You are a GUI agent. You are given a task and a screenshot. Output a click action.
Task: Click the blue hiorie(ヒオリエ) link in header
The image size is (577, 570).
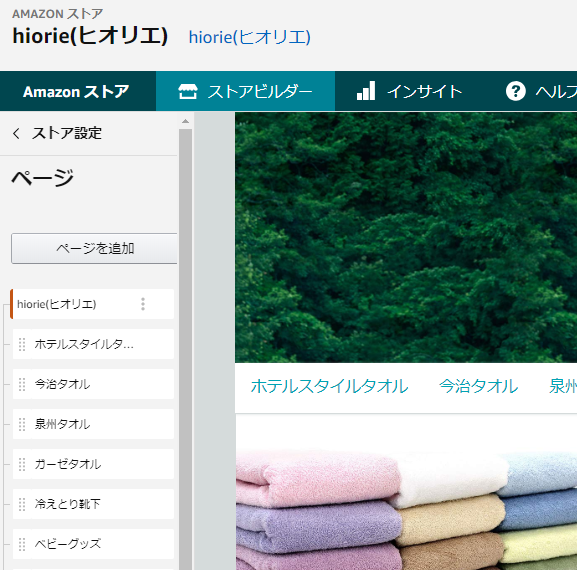[x=249, y=37]
